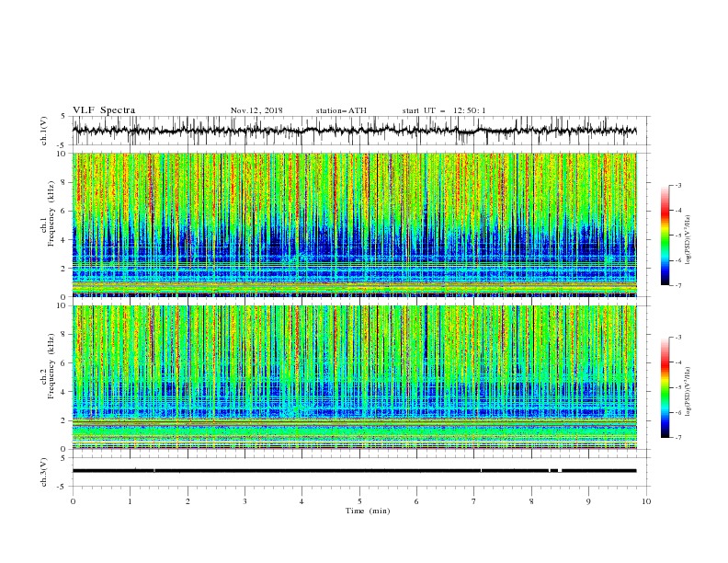
Task: Click the "5" tick label on the time axis
Action: pos(359,501)
